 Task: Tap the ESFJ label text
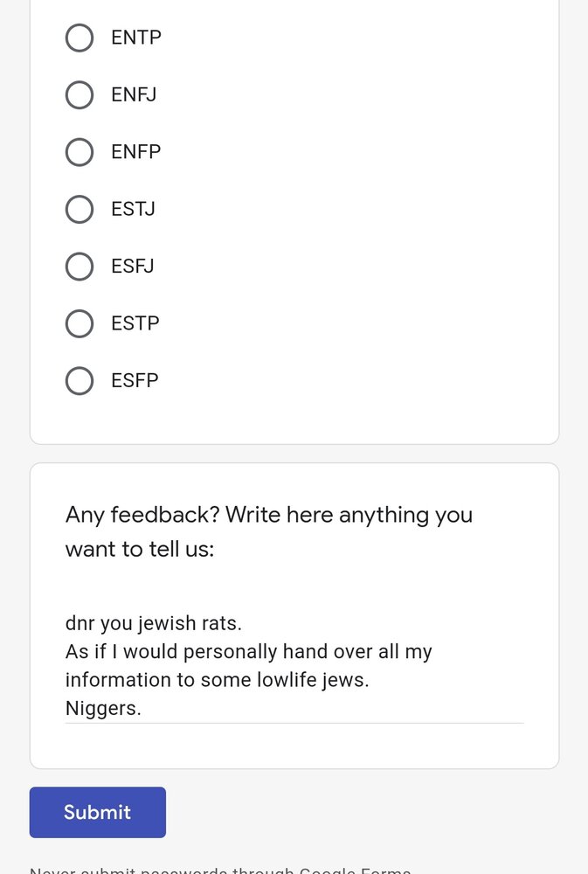(133, 266)
